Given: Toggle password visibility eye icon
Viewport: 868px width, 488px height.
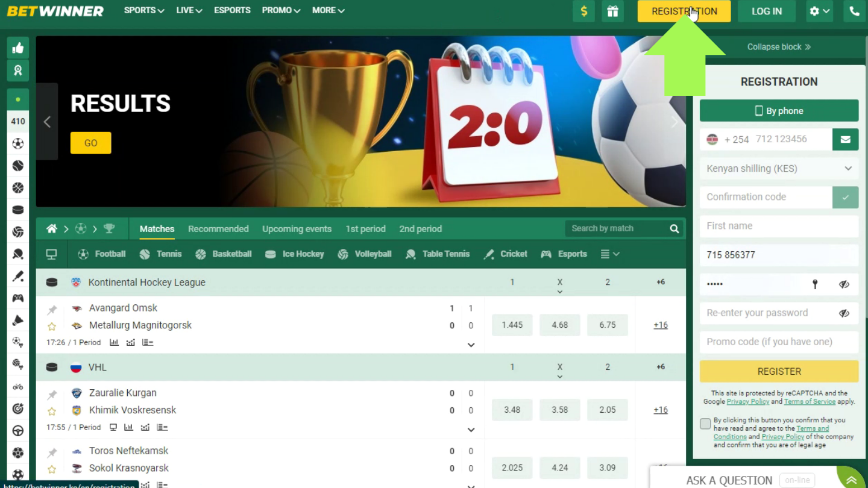Looking at the screenshot, I should point(844,284).
